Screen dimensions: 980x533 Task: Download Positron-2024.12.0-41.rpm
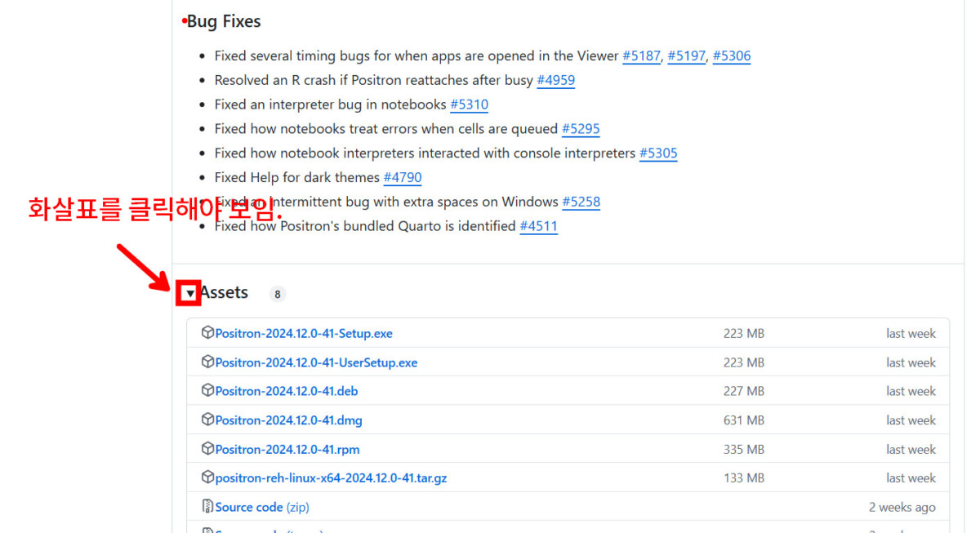(287, 449)
